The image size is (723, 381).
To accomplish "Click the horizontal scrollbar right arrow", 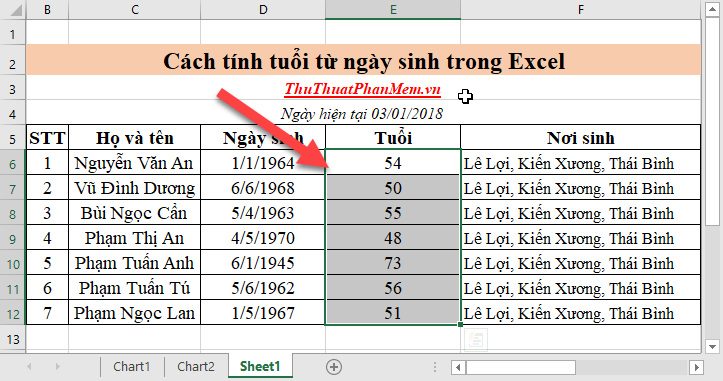I will point(696,367).
